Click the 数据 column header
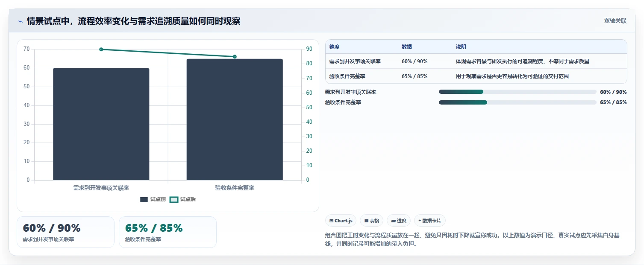Viewport: 644px width, 265px height. [x=407, y=47]
